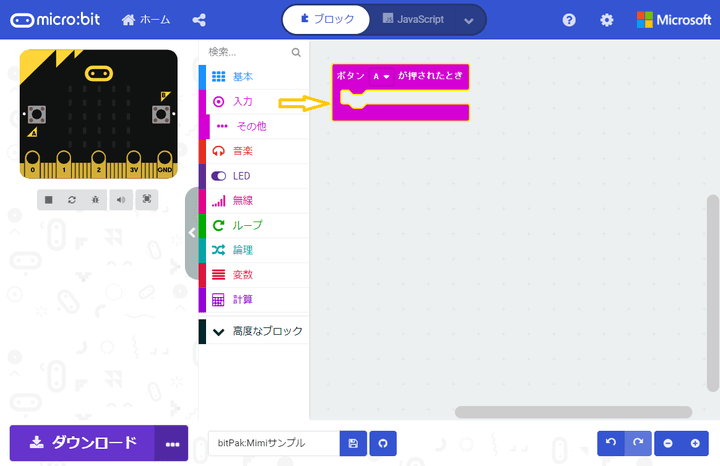
Task: Mute the simulator sound
Action: (121, 200)
